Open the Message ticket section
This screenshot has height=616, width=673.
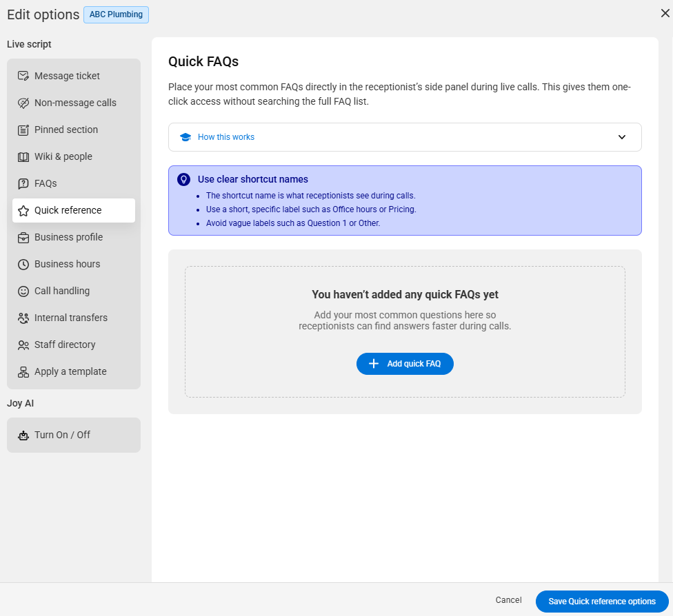[74, 76]
